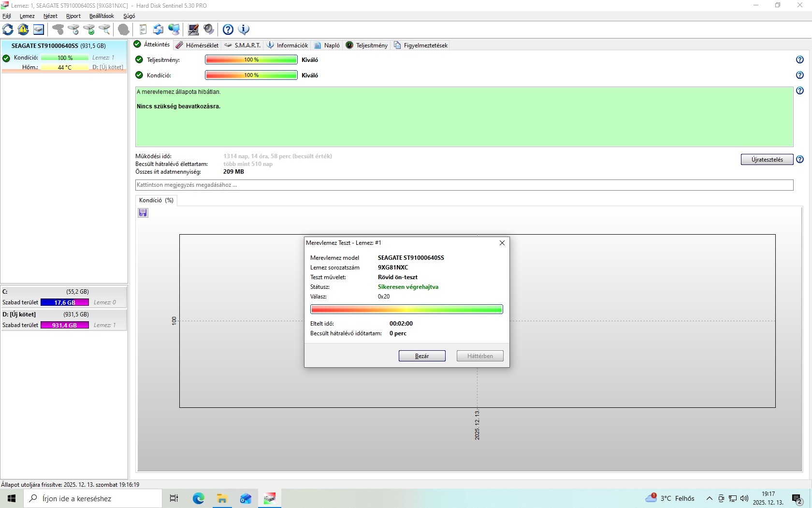Click the globe and monitor network toolbar icon

[174, 30]
